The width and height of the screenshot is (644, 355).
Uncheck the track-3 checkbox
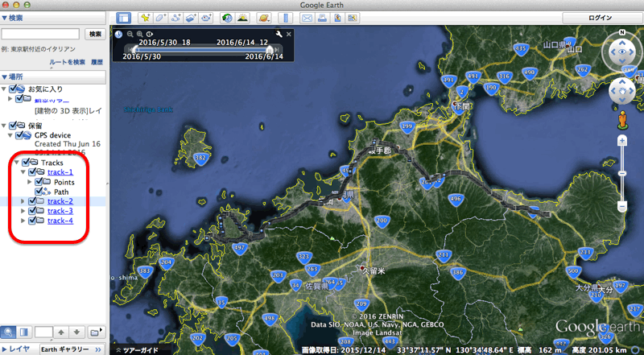click(x=32, y=211)
